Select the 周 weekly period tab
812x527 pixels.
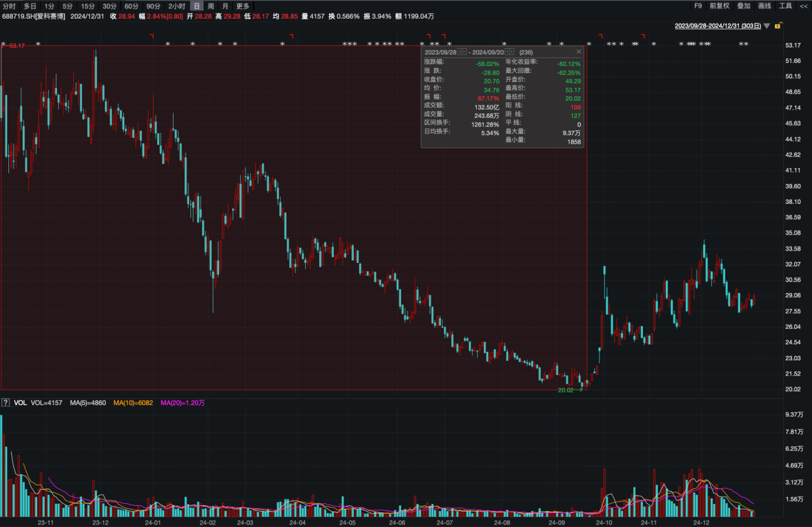click(x=211, y=6)
